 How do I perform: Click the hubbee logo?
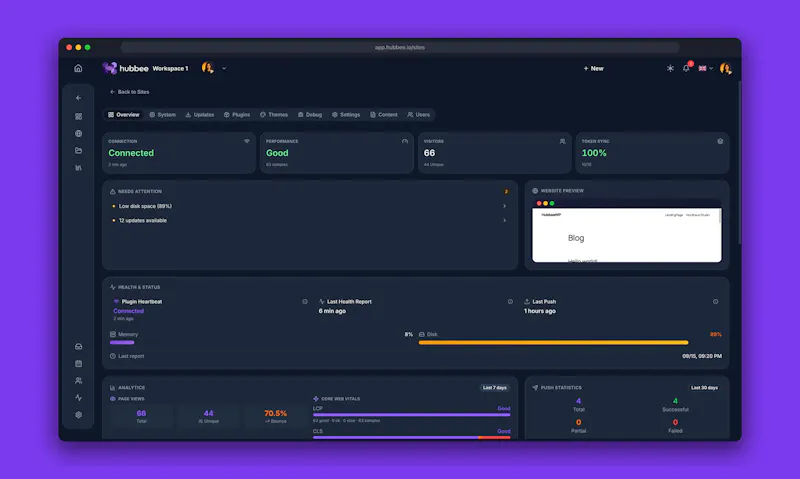pos(126,68)
